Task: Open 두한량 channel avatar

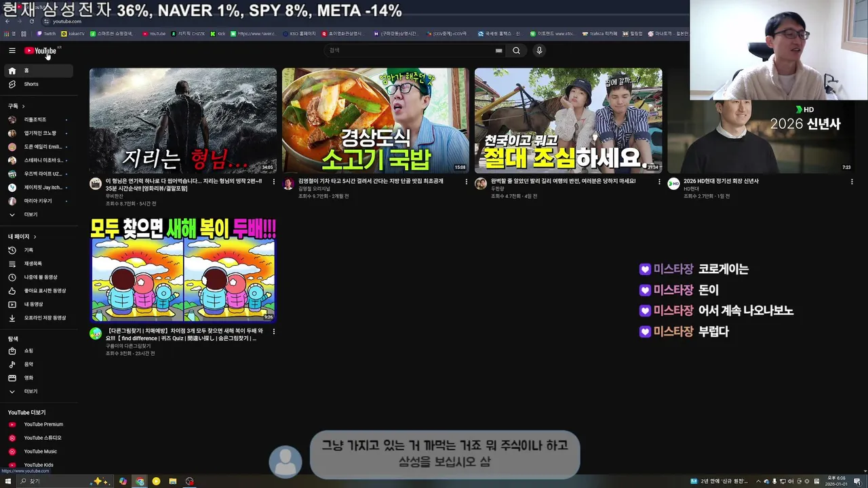Action: tap(481, 184)
